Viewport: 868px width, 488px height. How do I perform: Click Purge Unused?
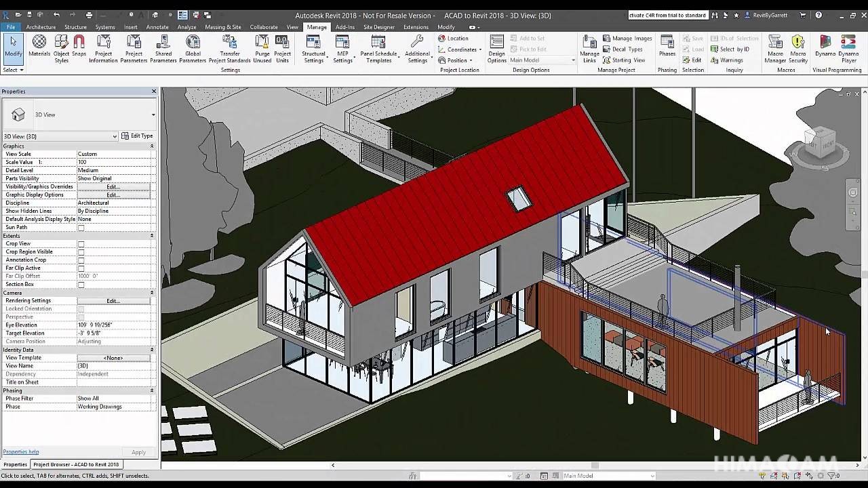pyautogui.click(x=262, y=49)
